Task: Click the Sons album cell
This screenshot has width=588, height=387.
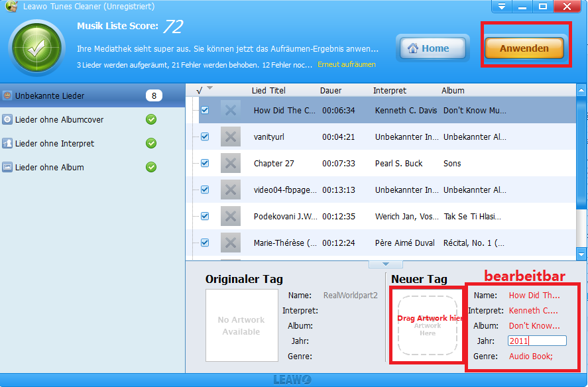Action: [x=452, y=164]
